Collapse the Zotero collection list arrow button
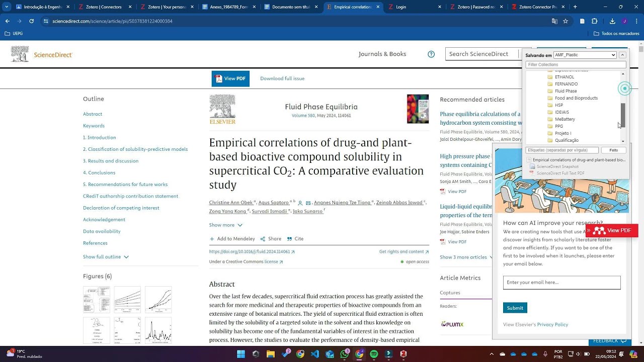Image resolution: width=644 pixels, height=362 pixels. click(622, 55)
